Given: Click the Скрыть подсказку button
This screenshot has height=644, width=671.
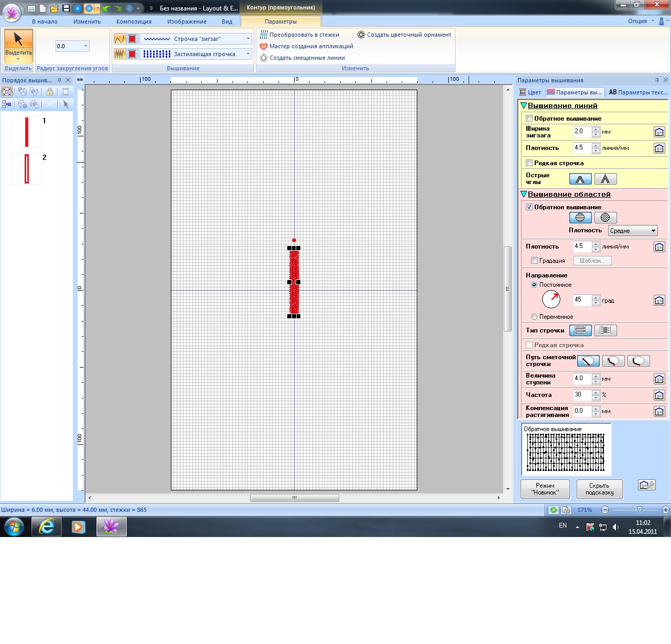Looking at the screenshot, I should point(599,489).
